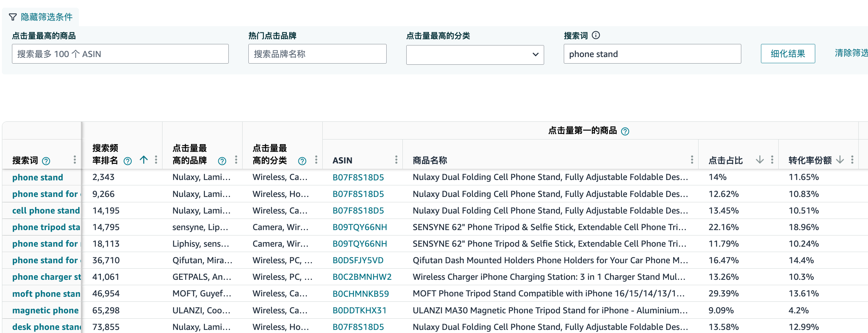
Task: Open help icon for 搜索频率排名 column
Action: [x=127, y=161]
